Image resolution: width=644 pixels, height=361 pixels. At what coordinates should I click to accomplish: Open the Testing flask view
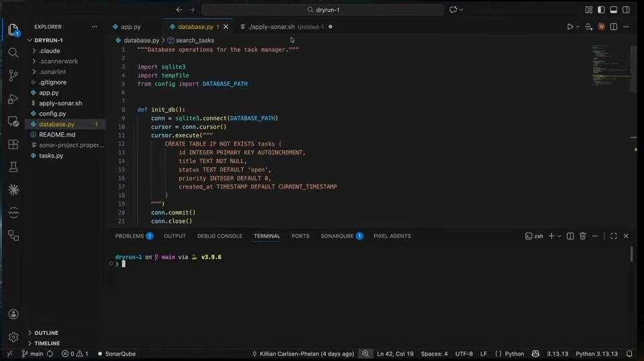tap(13, 167)
